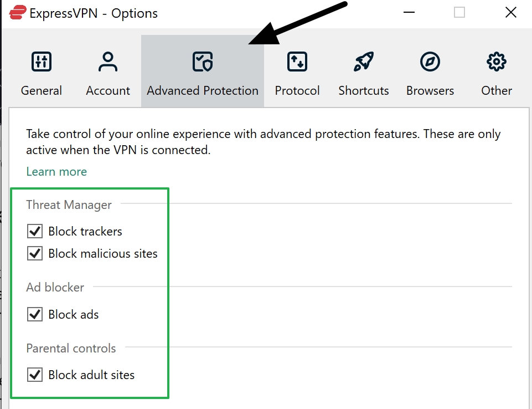Click the Learn more link

(x=56, y=172)
